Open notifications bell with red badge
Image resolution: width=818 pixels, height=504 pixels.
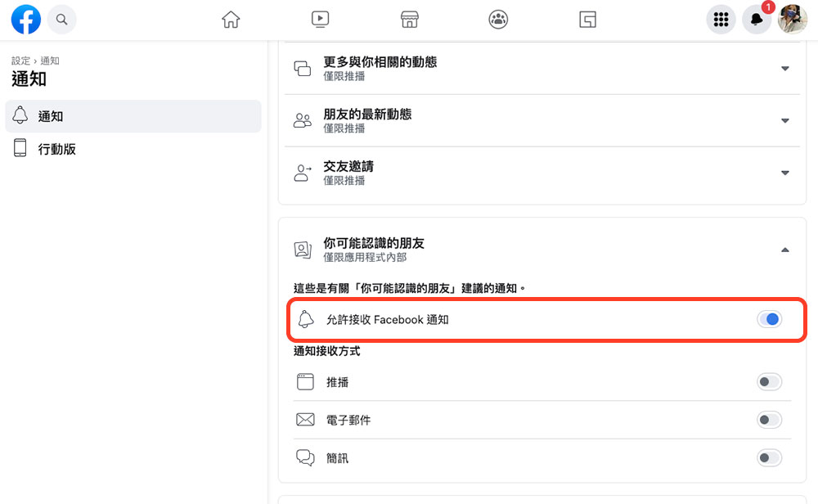(757, 20)
